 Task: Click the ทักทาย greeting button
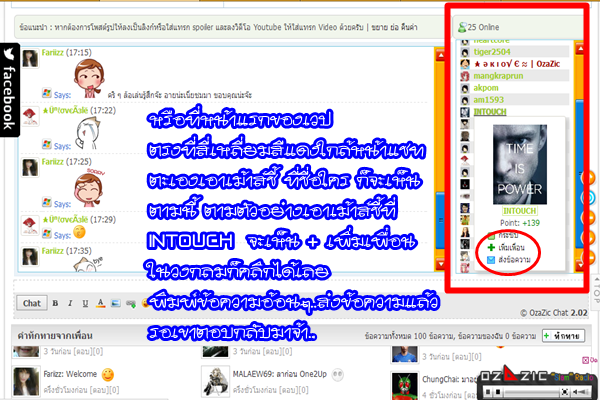563,336
